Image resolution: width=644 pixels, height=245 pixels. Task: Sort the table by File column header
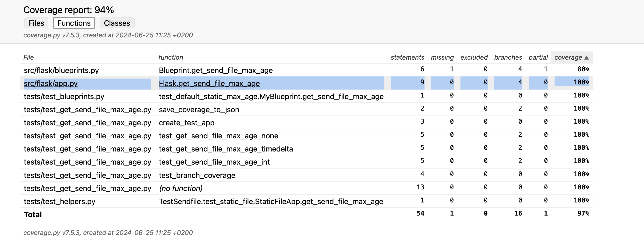[28, 57]
